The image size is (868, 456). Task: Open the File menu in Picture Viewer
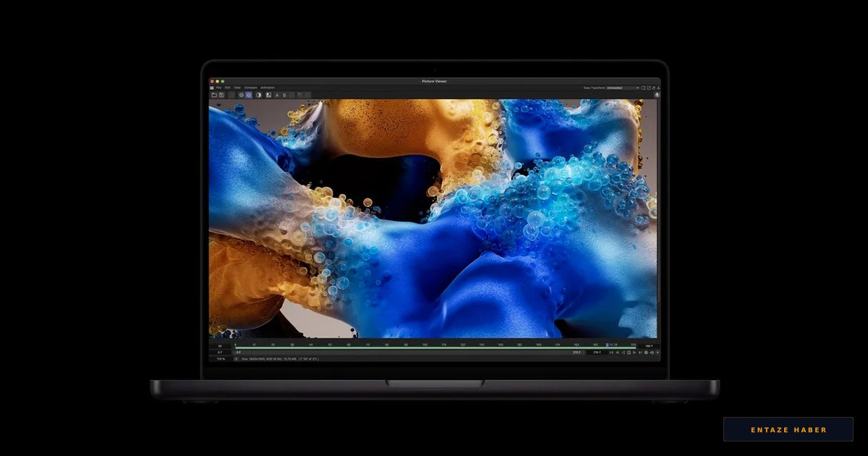218,88
